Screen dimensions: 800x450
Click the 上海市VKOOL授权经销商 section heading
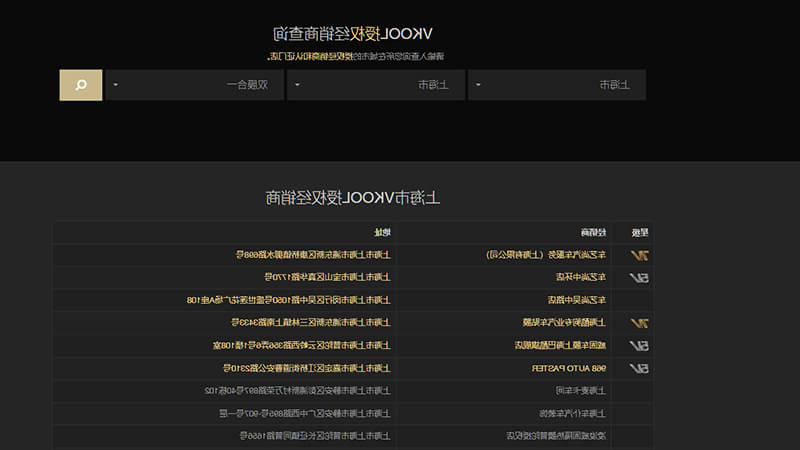353,197
